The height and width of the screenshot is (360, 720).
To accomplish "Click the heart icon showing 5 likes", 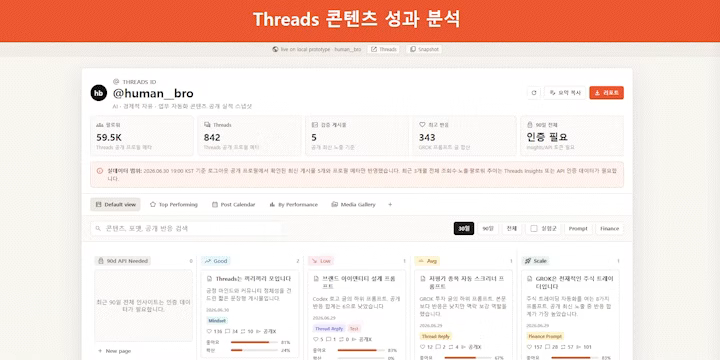I will point(316,339).
